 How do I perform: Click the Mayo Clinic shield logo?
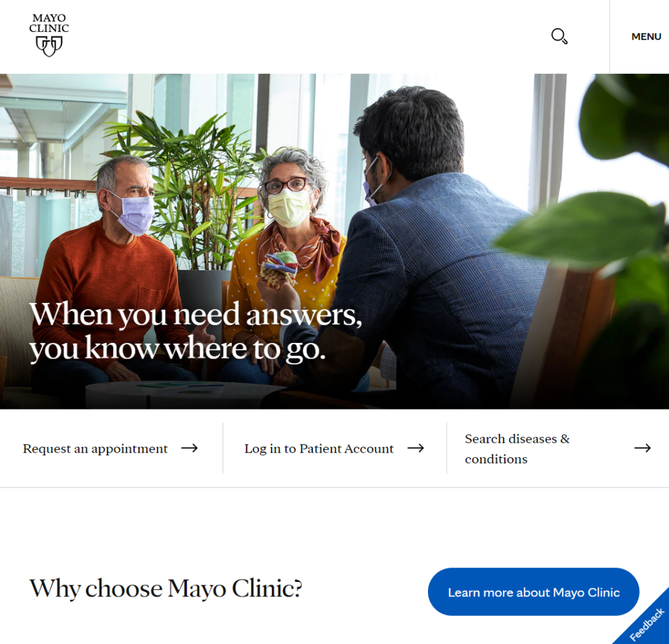pos(49,46)
